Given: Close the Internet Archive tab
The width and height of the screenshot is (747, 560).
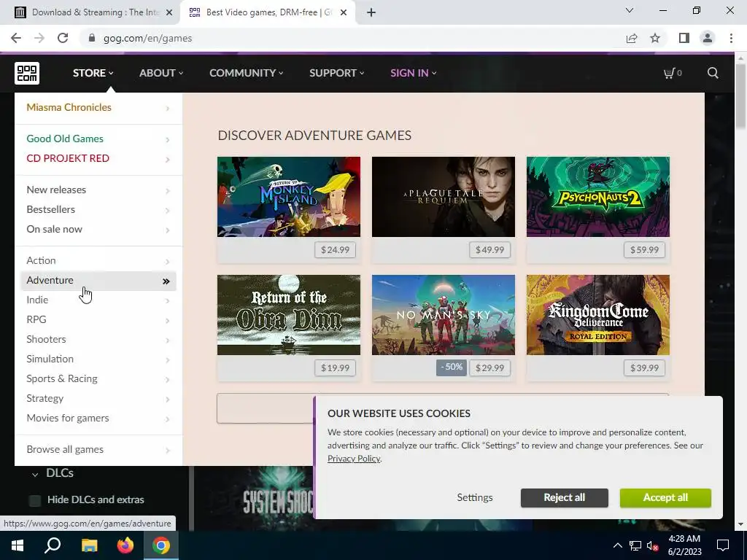Looking at the screenshot, I should [169, 12].
